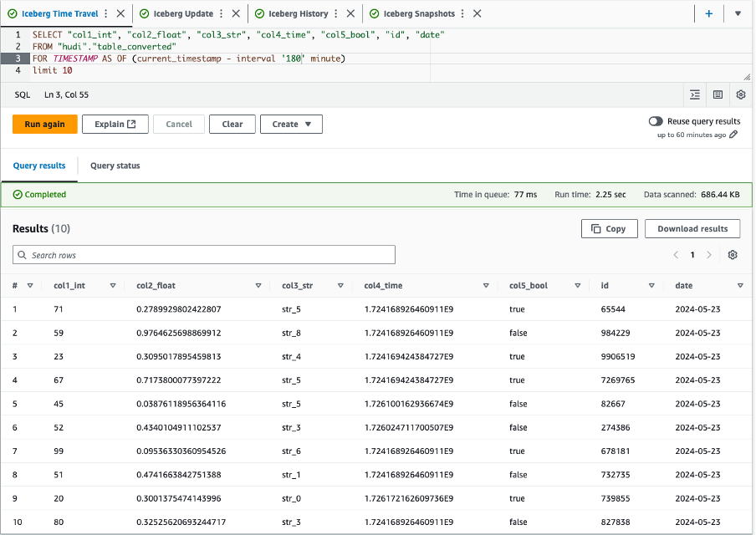This screenshot has height=535, width=756.
Task: Sort results by col2_float column
Action: 258,286
